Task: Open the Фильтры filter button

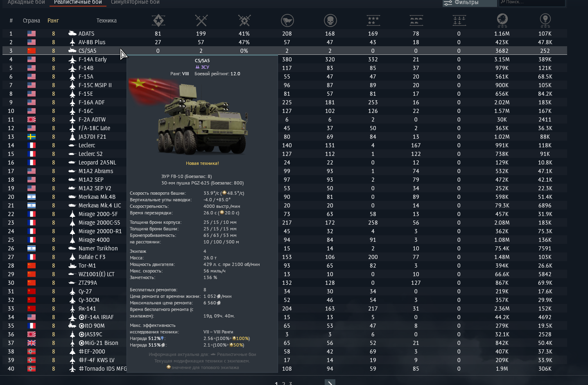Action: click(x=469, y=2)
